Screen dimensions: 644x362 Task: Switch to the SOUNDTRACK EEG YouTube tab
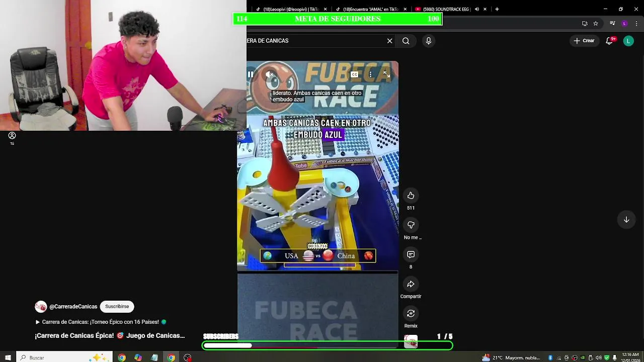tap(444, 9)
